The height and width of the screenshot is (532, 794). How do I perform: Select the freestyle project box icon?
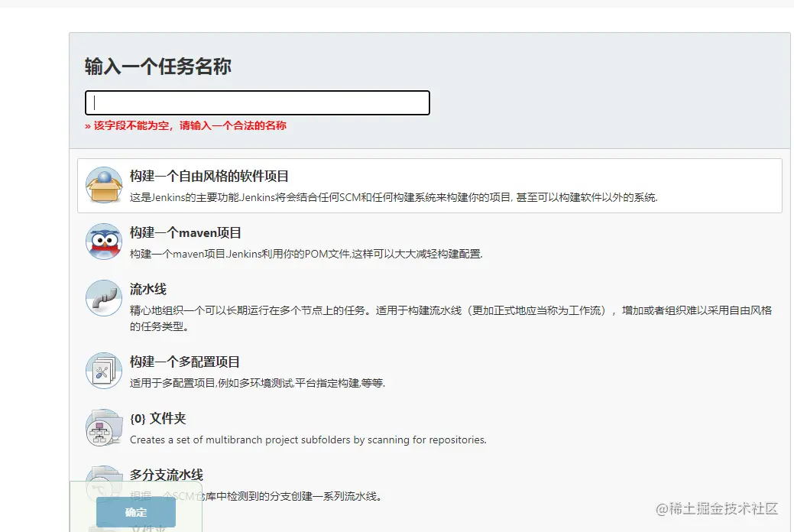click(x=104, y=185)
